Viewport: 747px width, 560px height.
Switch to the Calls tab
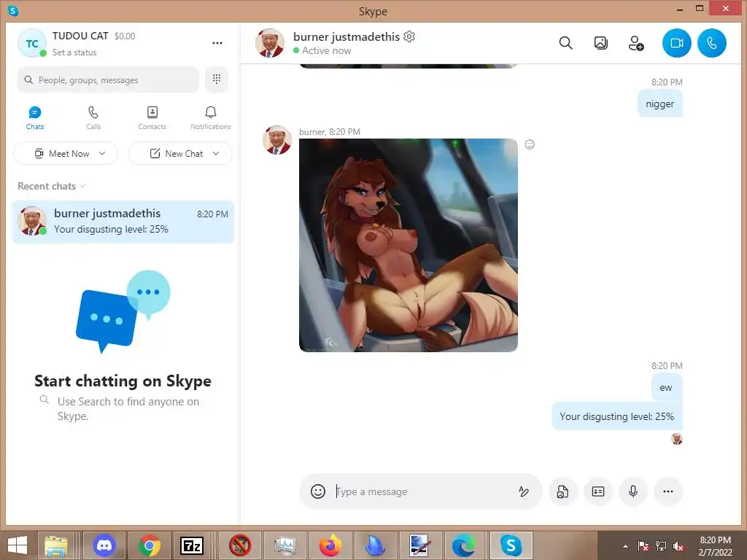tap(93, 118)
